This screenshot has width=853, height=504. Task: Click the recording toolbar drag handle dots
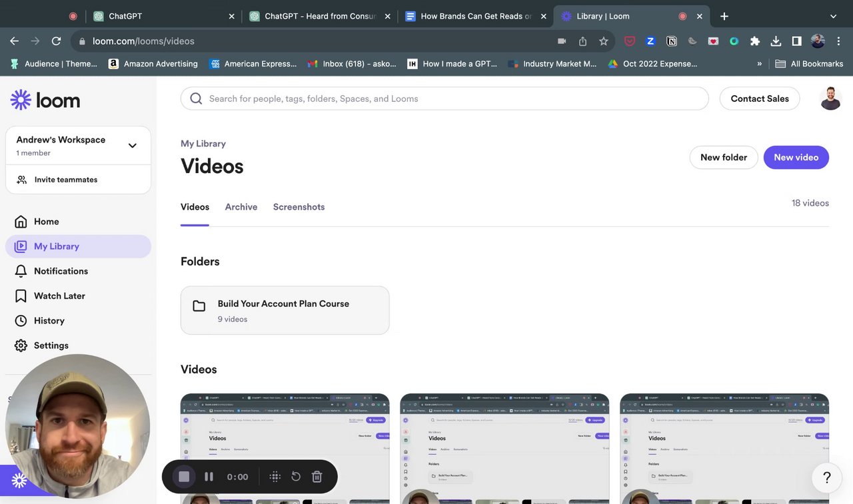pyautogui.click(x=275, y=477)
